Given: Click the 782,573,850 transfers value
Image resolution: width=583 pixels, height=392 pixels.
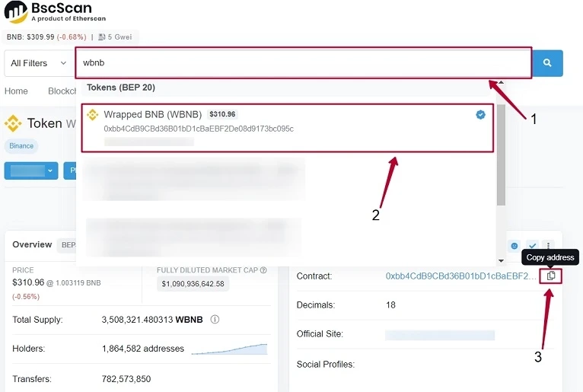Looking at the screenshot, I should click(x=126, y=379).
